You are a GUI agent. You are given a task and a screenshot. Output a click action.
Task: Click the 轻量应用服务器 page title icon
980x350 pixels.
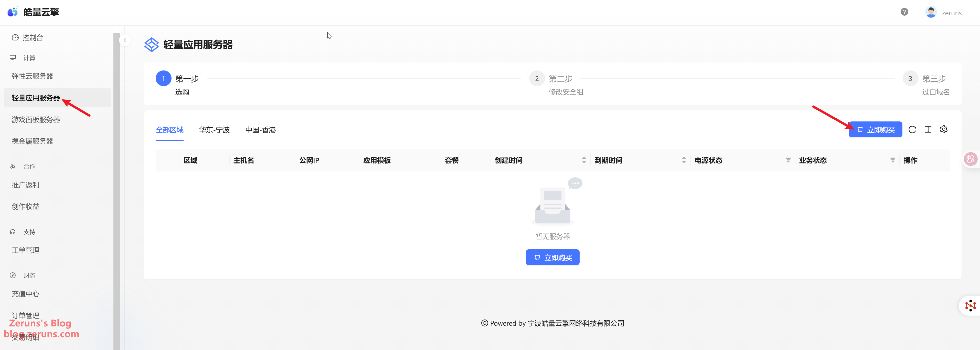click(151, 45)
